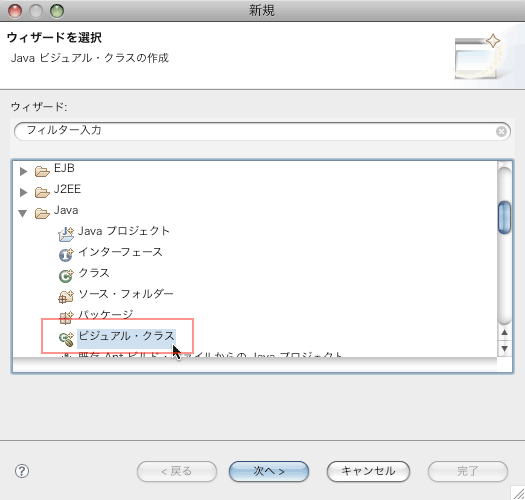Open help with the question mark icon

[22, 471]
